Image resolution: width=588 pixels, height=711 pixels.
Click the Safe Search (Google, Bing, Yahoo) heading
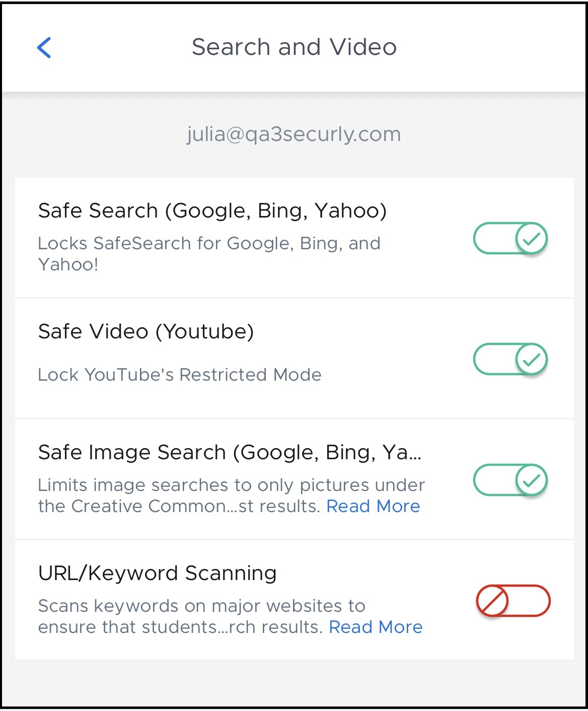click(x=212, y=210)
